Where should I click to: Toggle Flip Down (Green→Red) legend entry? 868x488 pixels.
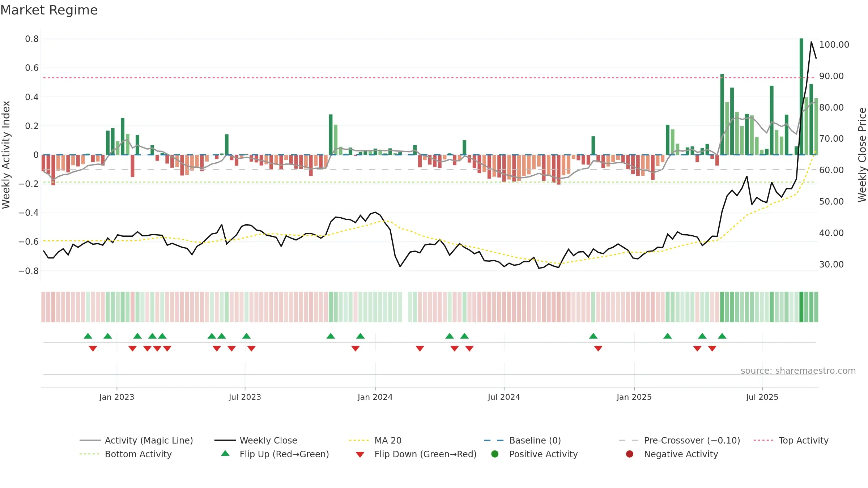point(416,454)
